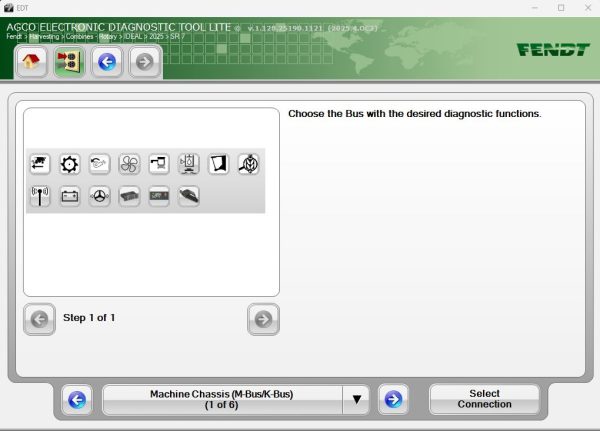
Task: Select the engine diagnostic icon
Action: click(x=99, y=164)
